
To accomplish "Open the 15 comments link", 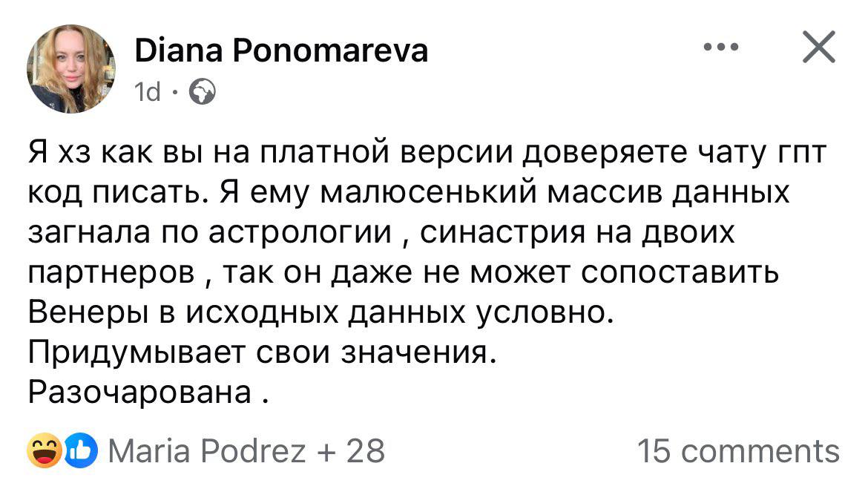I will (739, 451).
